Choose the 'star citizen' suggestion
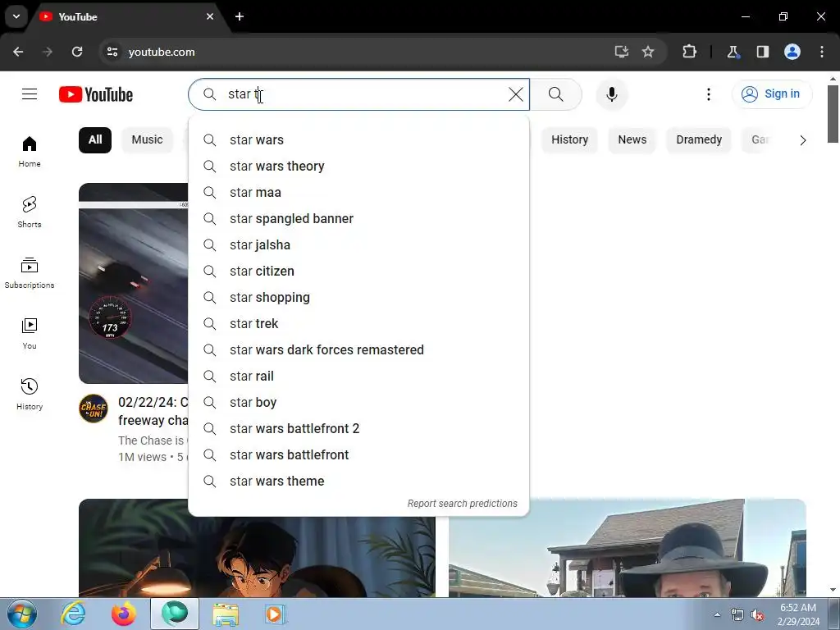This screenshot has width=840, height=630. tap(358, 271)
